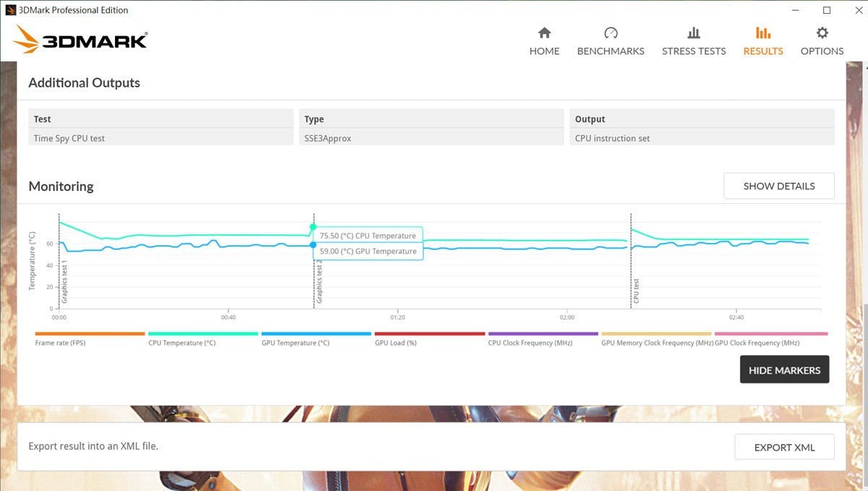Toggle GPU Memory Clock Frequency legend bar
This screenshot has height=491, width=868.
click(x=657, y=333)
